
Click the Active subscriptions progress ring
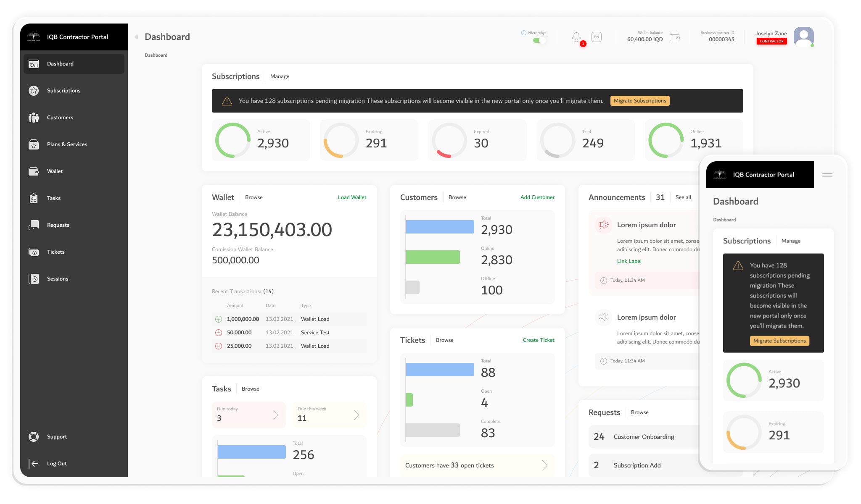point(233,140)
